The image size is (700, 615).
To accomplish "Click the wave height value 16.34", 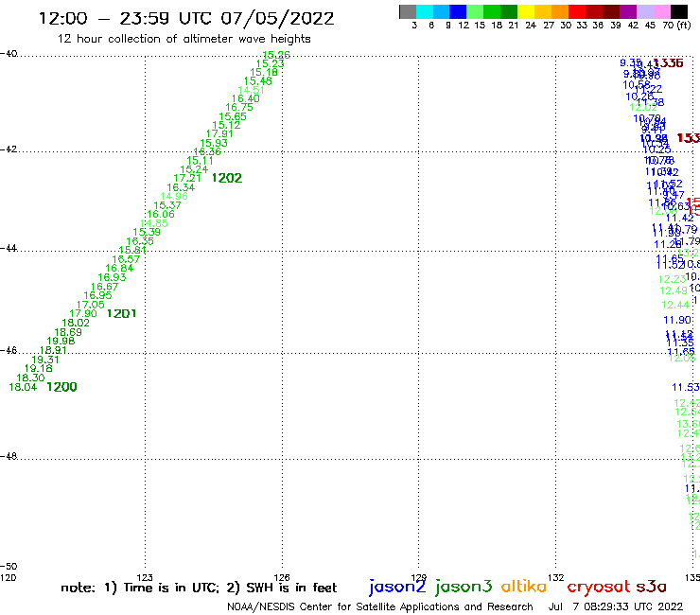I will pos(181,187).
